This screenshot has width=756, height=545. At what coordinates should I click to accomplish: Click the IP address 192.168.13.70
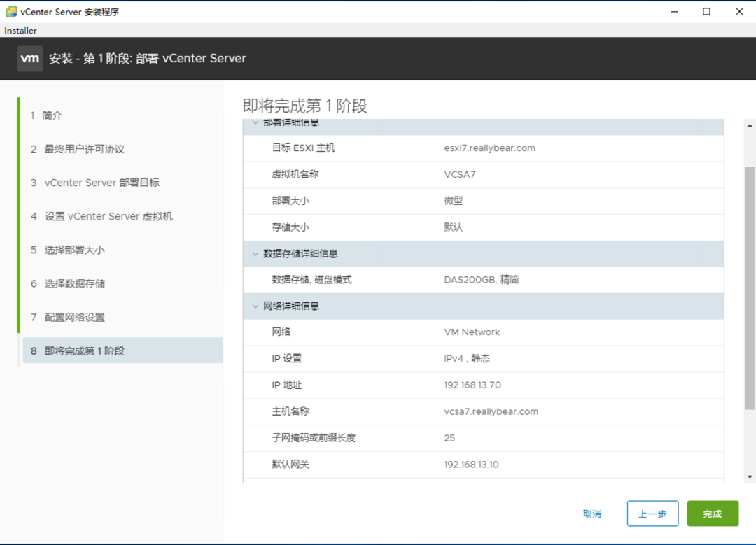click(472, 385)
